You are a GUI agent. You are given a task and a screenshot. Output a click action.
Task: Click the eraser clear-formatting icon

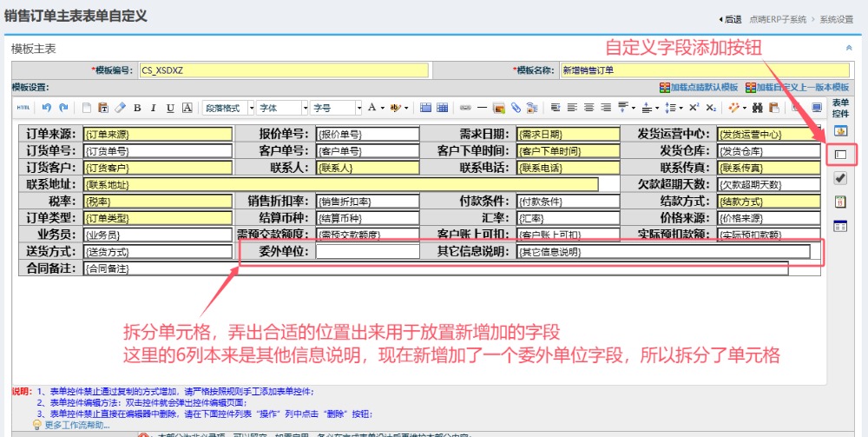(x=120, y=108)
